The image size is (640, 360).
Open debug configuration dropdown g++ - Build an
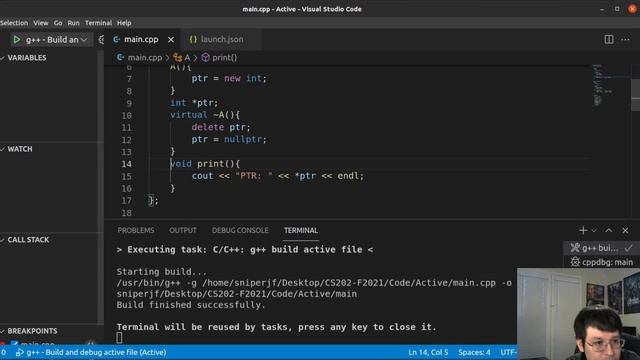click(56, 40)
